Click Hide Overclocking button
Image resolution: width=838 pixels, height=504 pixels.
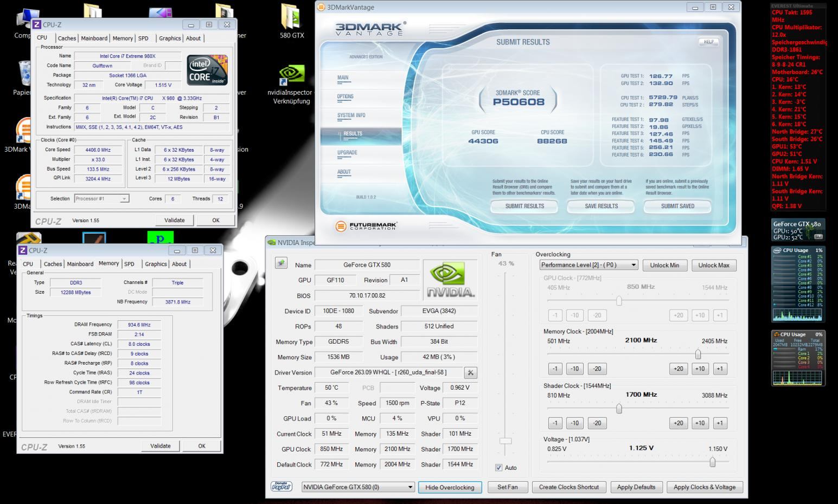[x=450, y=487]
